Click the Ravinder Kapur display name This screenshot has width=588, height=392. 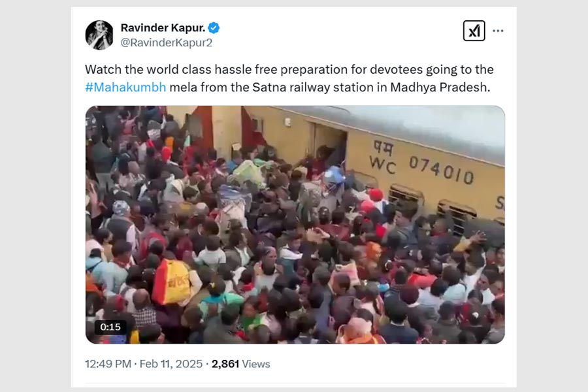[163, 27]
